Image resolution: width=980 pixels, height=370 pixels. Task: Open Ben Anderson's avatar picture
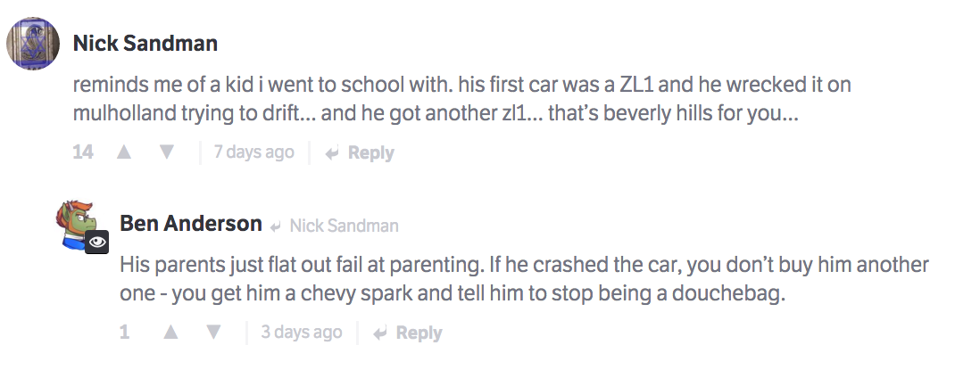tap(79, 221)
